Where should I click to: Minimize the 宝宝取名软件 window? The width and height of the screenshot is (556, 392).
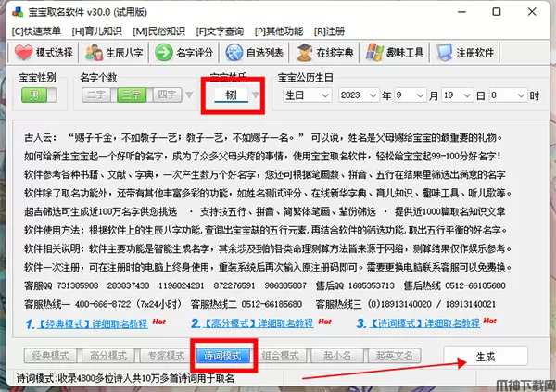click(x=461, y=12)
